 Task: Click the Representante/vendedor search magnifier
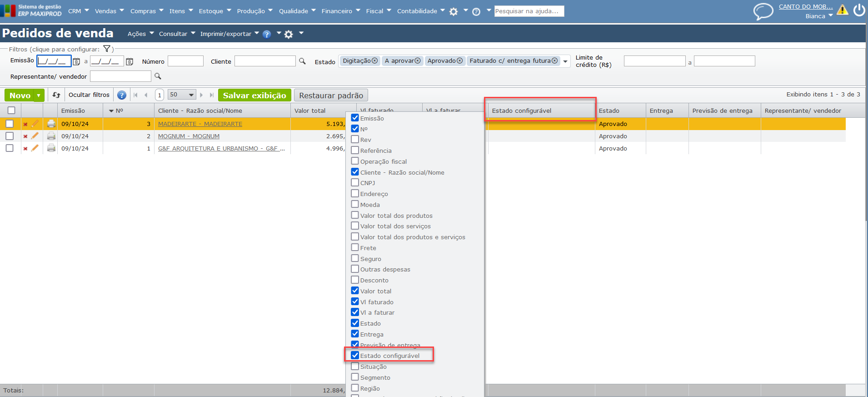pyautogui.click(x=158, y=76)
